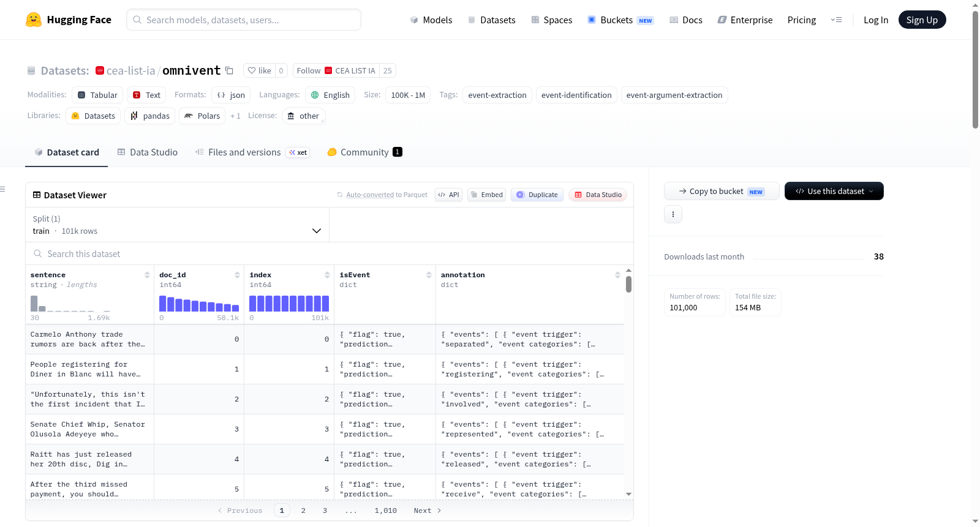This screenshot has height=527, width=980.
Task: Click the Embed button
Action: pos(487,195)
